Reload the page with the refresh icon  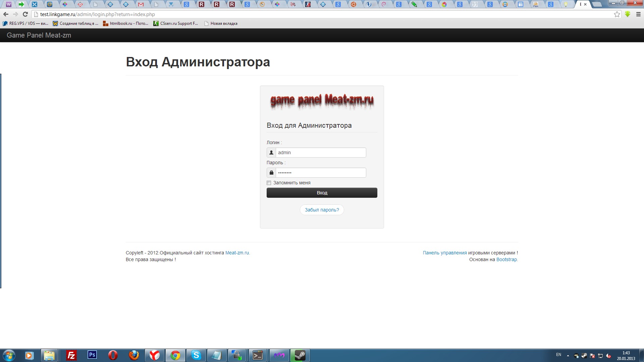tap(25, 14)
